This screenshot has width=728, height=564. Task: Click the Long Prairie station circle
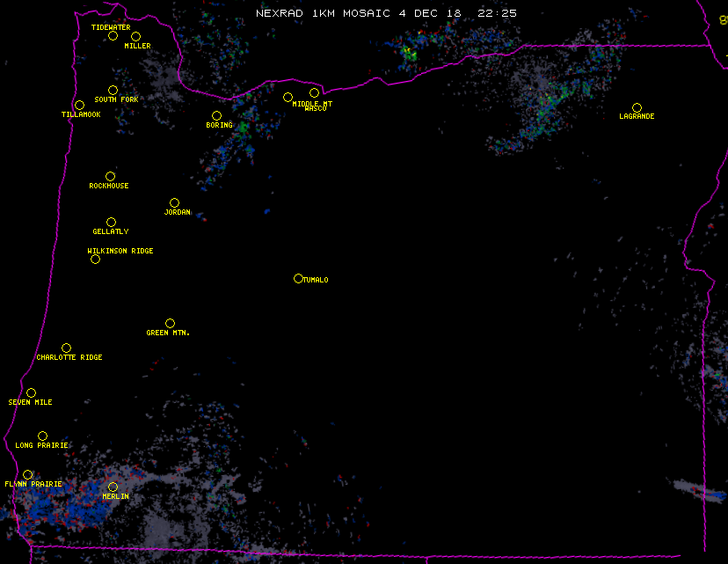[x=42, y=436]
